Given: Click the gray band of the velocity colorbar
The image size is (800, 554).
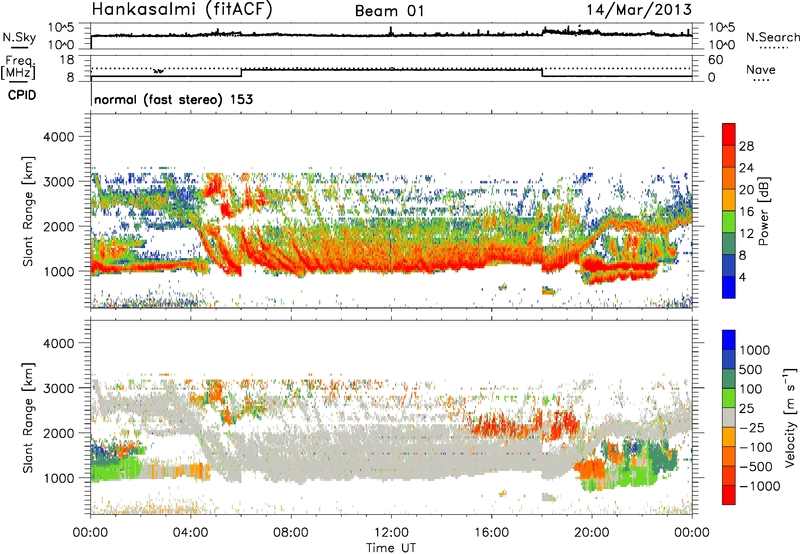Looking at the screenshot, I should (729, 418).
